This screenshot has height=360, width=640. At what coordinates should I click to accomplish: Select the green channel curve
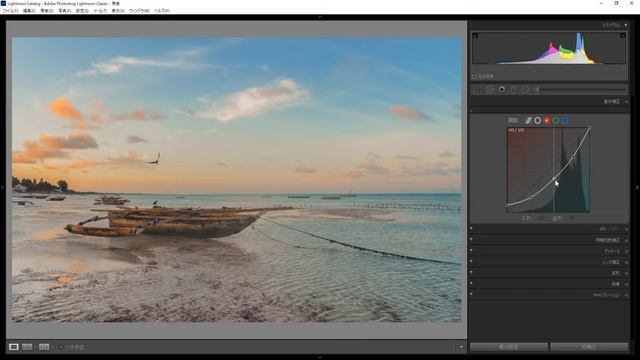coord(556,120)
